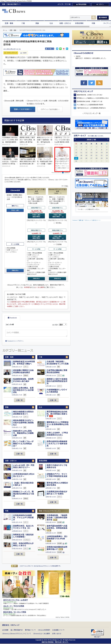Open article 20年度改定見据え3月24日にセミナー
111x644 pixels.
24,475
